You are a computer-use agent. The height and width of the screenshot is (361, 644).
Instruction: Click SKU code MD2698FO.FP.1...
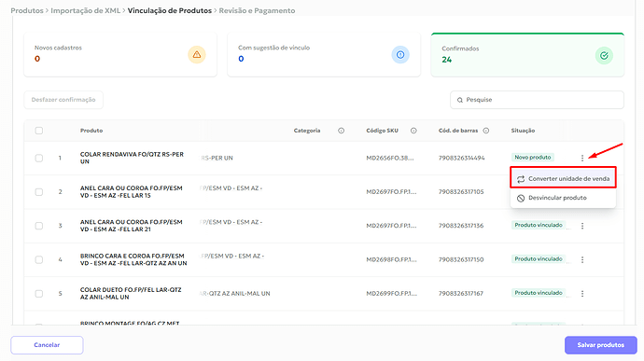pos(391,259)
